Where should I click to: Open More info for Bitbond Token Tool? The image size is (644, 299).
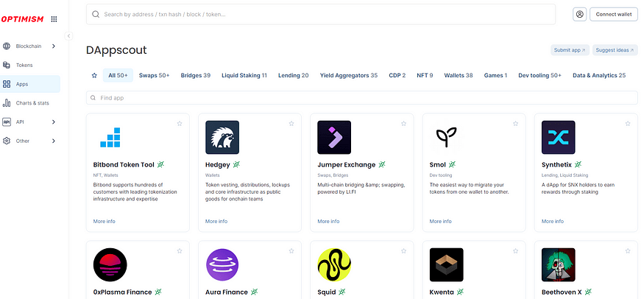(105, 222)
